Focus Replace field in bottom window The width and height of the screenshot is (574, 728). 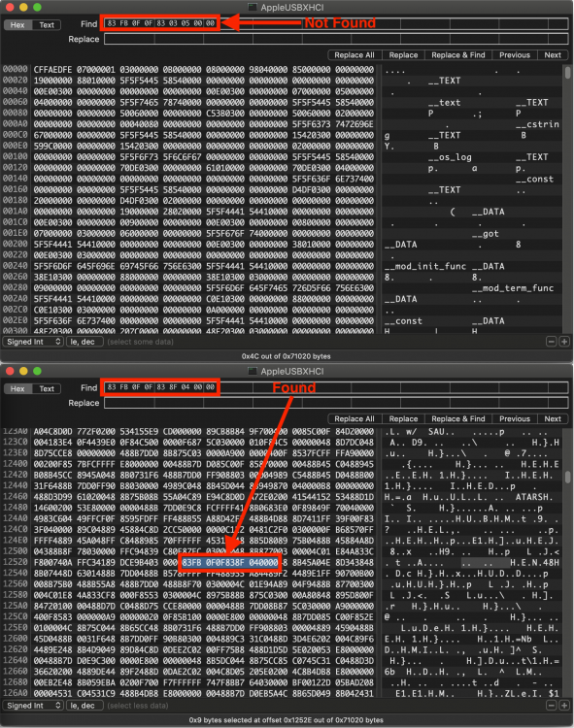pyautogui.click(x=336, y=403)
